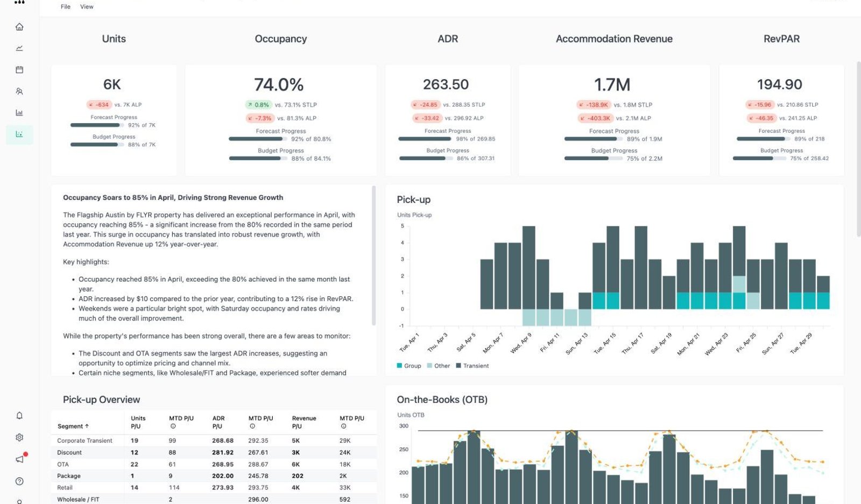Screen dimensions: 861x504
Task: Click the Pick-up Overview table title
Action: pyautogui.click(x=101, y=400)
